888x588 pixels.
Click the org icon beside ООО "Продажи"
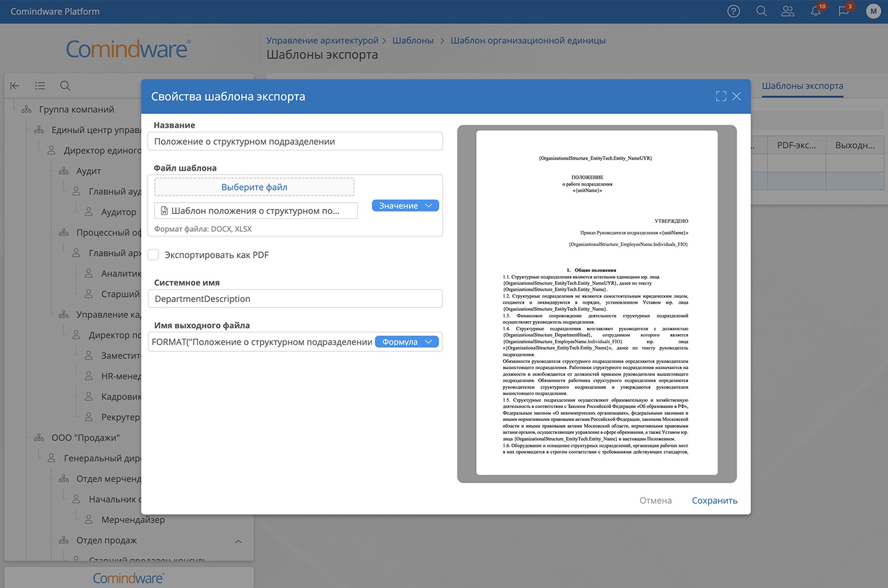[x=39, y=438]
